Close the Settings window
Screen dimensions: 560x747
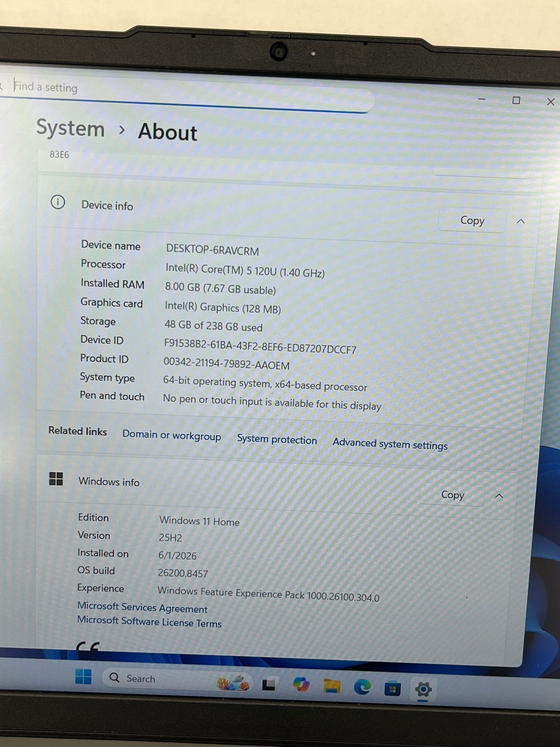click(x=550, y=102)
